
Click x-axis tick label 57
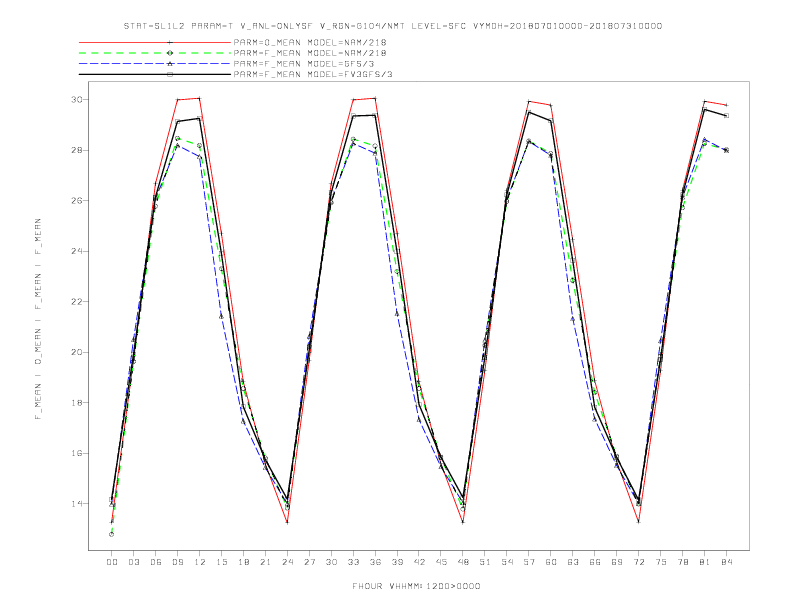click(529, 562)
